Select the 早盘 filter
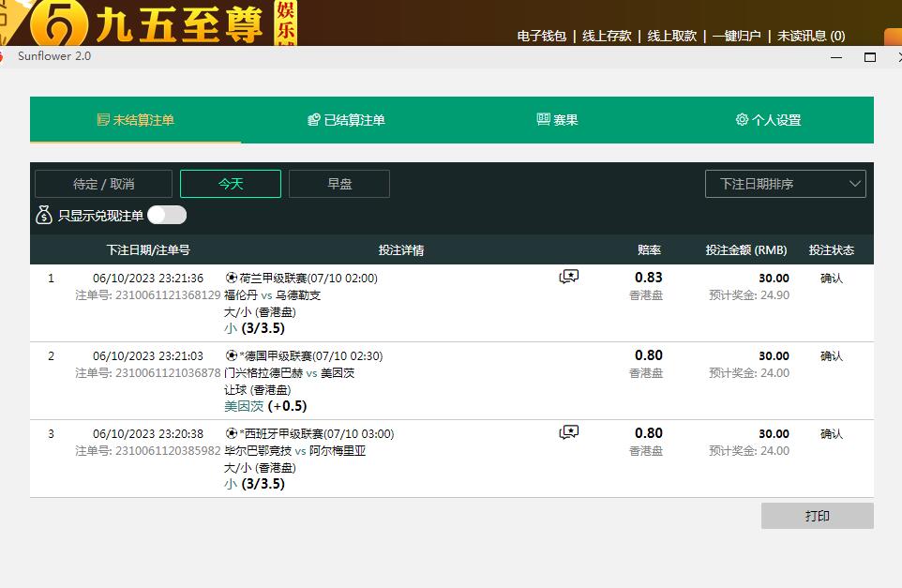902x588 pixels. tap(339, 184)
